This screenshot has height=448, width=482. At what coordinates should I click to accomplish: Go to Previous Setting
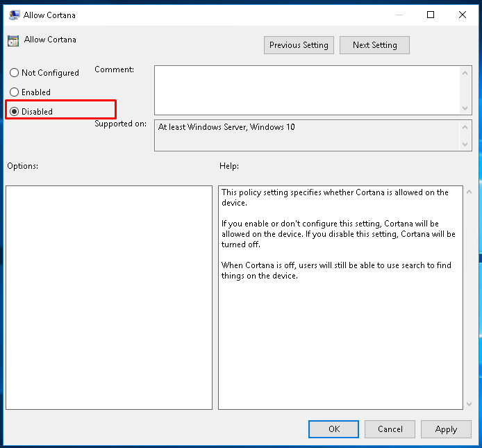299,45
